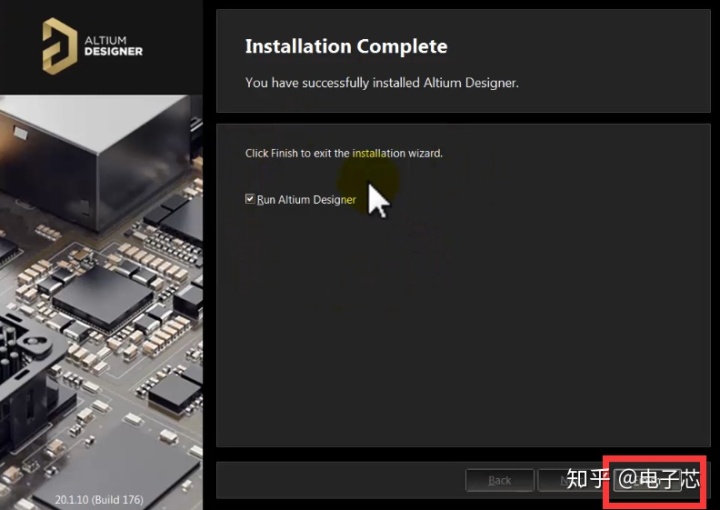
Task: Click the version 20.1.10 (Build 176) text
Action: click(x=99, y=499)
